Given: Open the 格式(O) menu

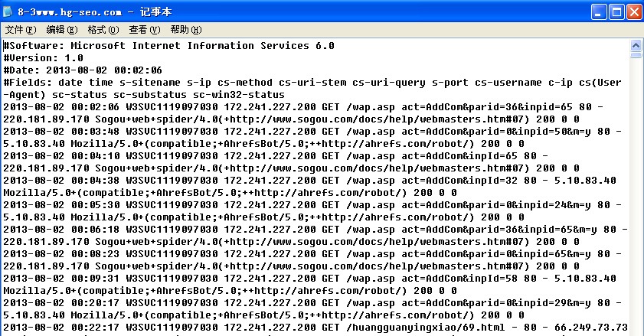Looking at the screenshot, I should pyautogui.click(x=103, y=30).
